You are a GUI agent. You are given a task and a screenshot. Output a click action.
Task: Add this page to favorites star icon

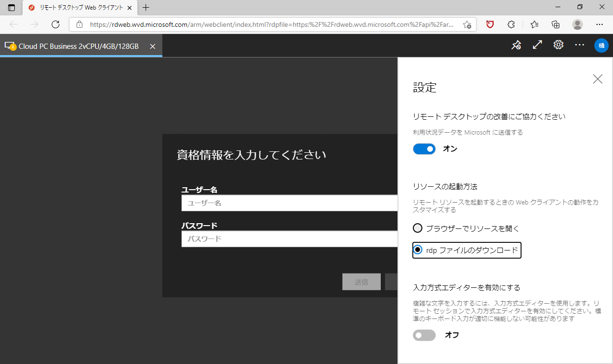coord(467,24)
